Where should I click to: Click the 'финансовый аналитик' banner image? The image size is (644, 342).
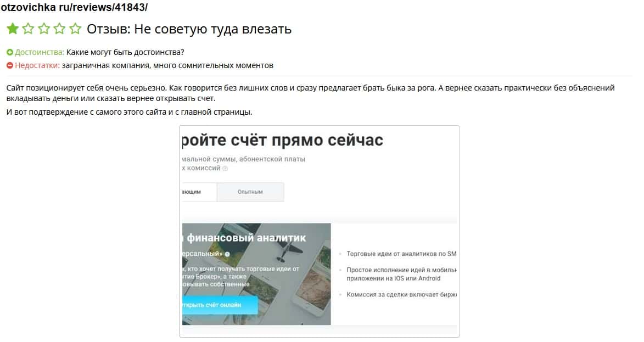(256, 274)
